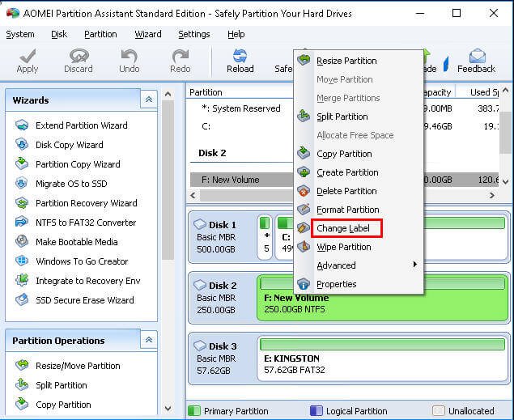
Task: Click the Integrate to Recovery Env icon
Action: (x=22, y=281)
